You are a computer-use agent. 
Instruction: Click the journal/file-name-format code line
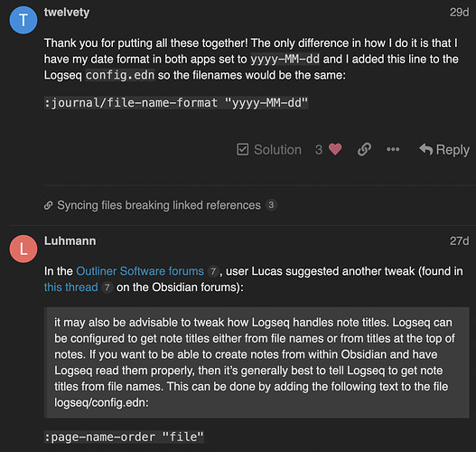click(x=176, y=103)
